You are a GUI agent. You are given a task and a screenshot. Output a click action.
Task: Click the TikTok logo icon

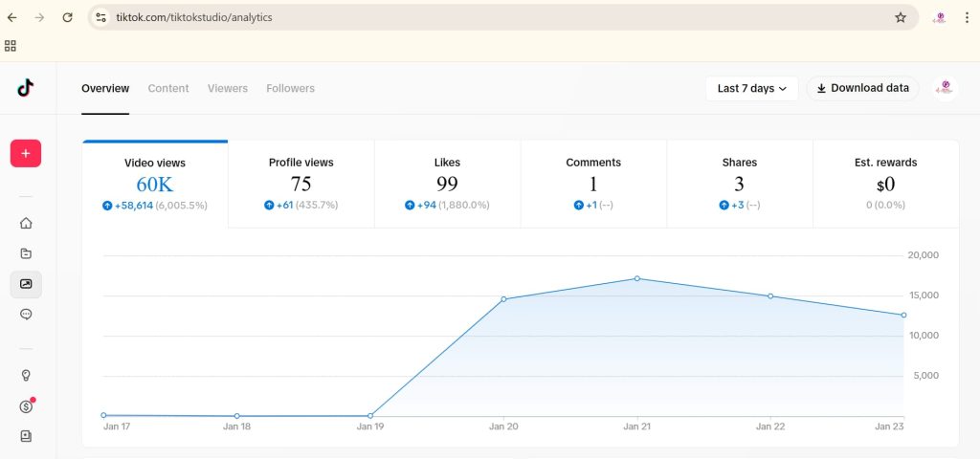coord(26,88)
